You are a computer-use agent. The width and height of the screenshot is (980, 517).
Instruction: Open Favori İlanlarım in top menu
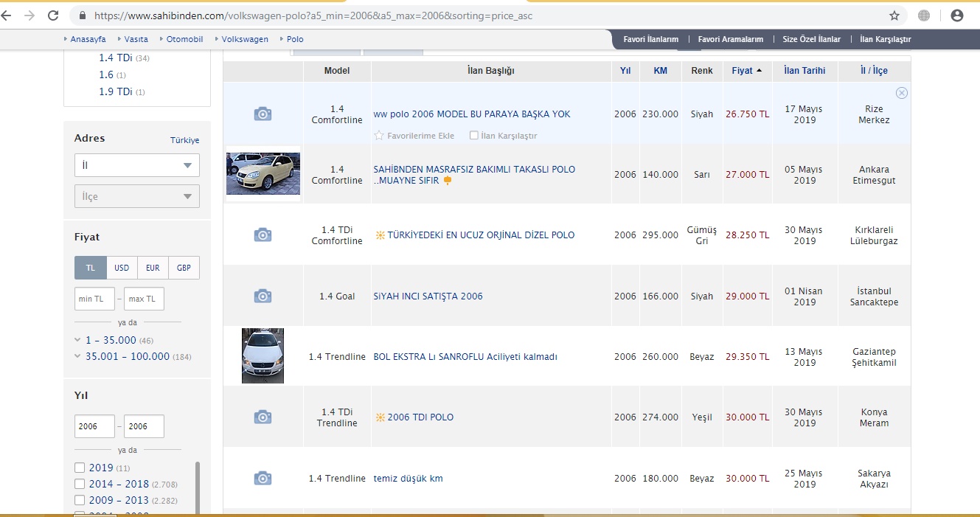click(650, 39)
